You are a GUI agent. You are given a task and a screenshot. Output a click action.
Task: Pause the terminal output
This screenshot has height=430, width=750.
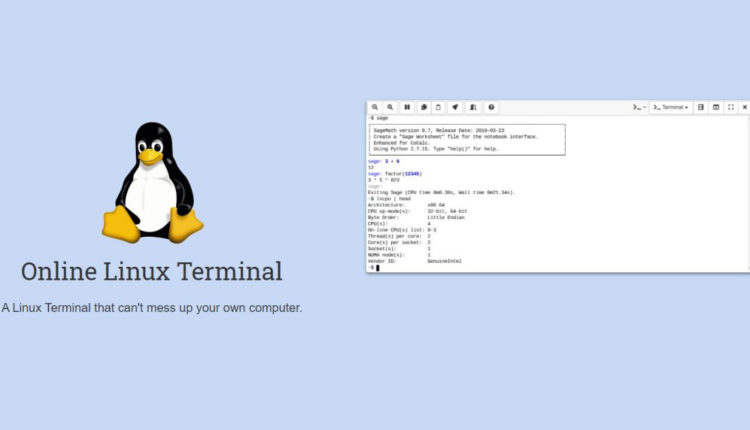click(407, 107)
